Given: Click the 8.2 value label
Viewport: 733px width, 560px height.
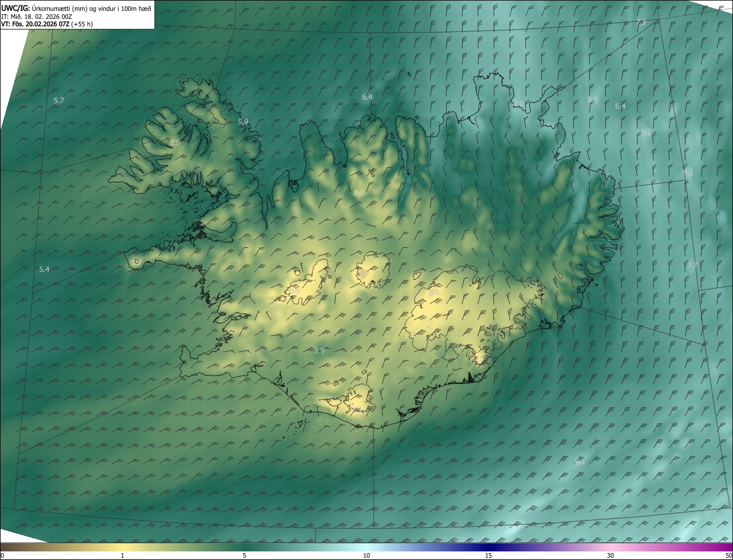Looking at the screenshot, I should coord(646,132).
